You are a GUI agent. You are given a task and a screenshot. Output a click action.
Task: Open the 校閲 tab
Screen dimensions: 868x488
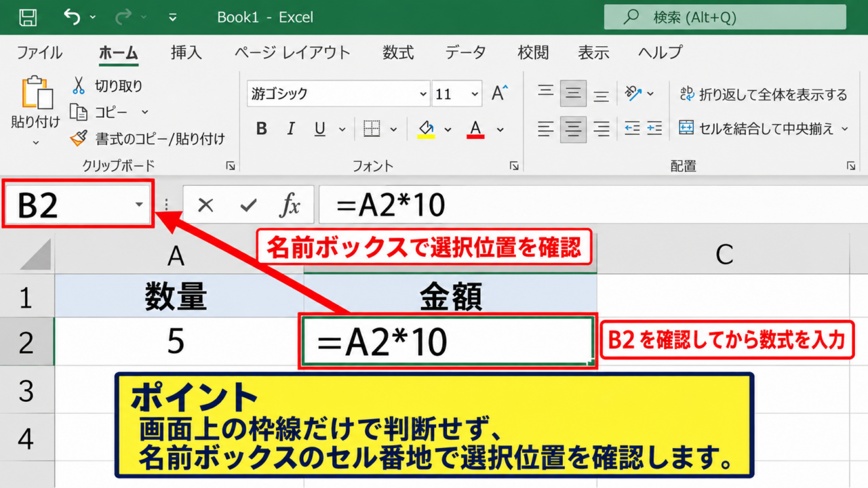click(x=533, y=52)
